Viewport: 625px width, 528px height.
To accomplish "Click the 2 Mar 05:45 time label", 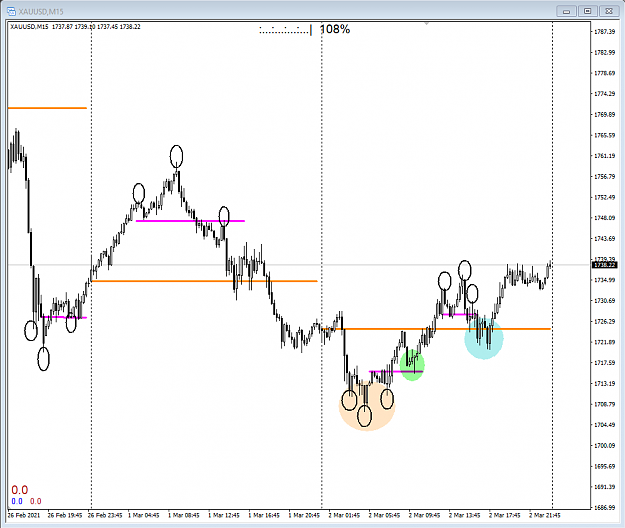I will 384,515.
